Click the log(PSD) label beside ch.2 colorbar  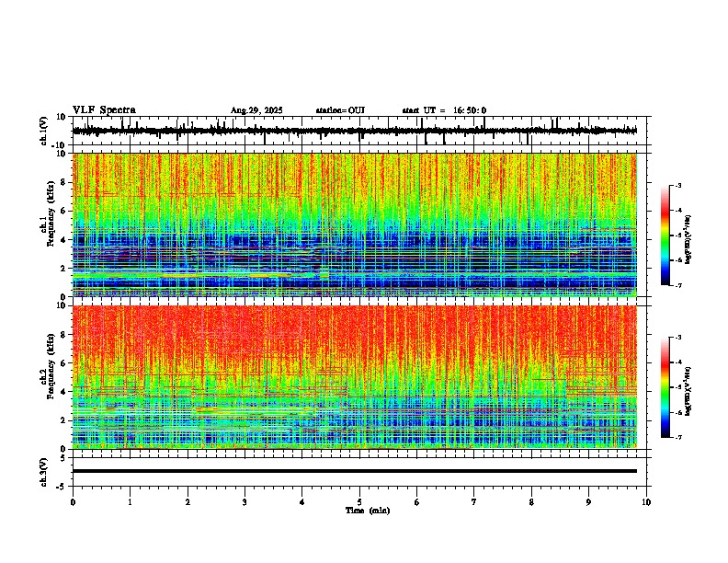pyautogui.click(x=688, y=391)
